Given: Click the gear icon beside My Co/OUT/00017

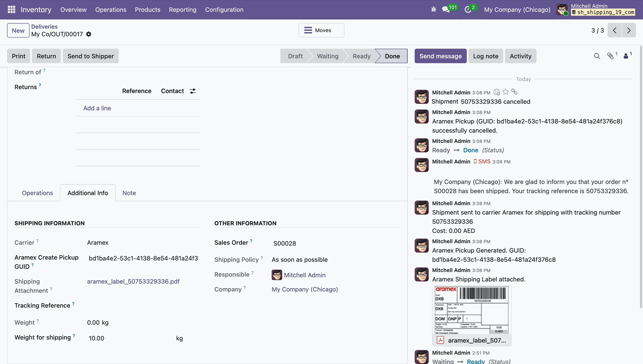Looking at the screenshot, I should click(x=89, y=34).
